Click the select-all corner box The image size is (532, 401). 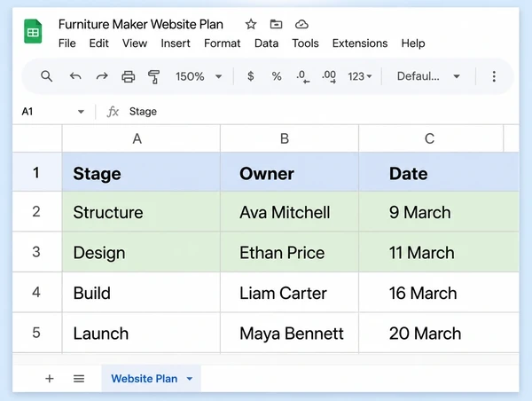(37, 138)
